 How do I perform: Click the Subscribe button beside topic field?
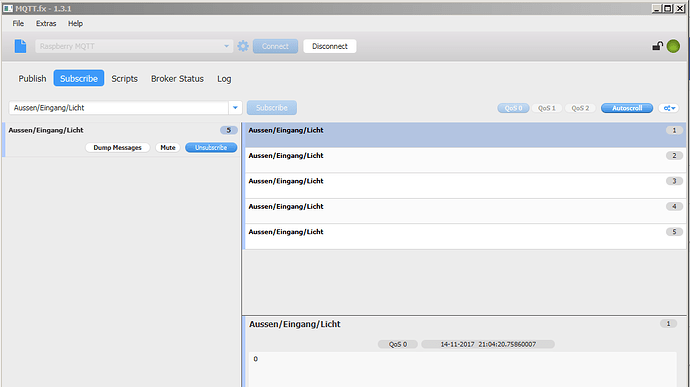click(x=272, y=108)
